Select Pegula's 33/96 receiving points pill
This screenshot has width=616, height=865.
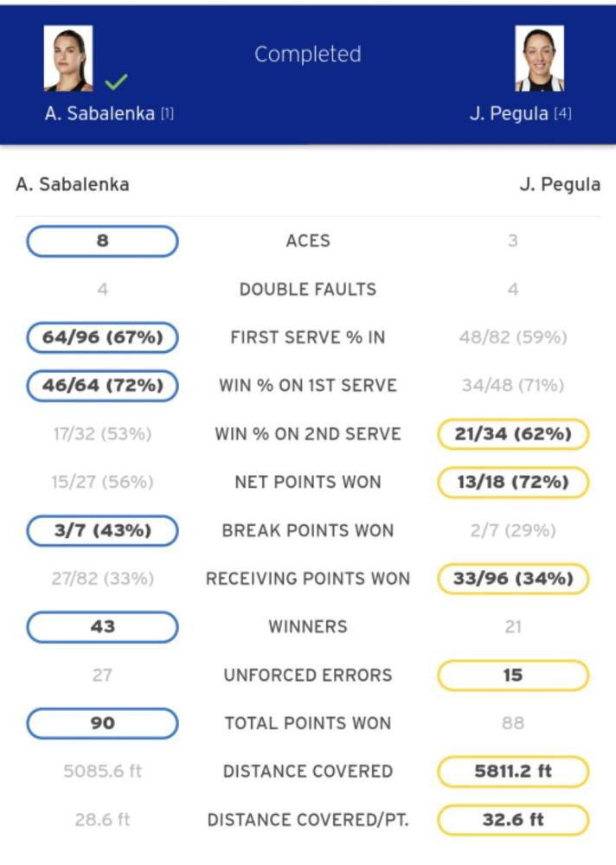tap(513, 578)
